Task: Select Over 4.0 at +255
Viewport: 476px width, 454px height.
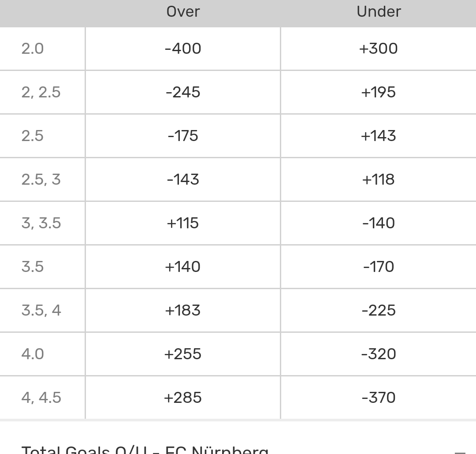Action: coord(183,354)
